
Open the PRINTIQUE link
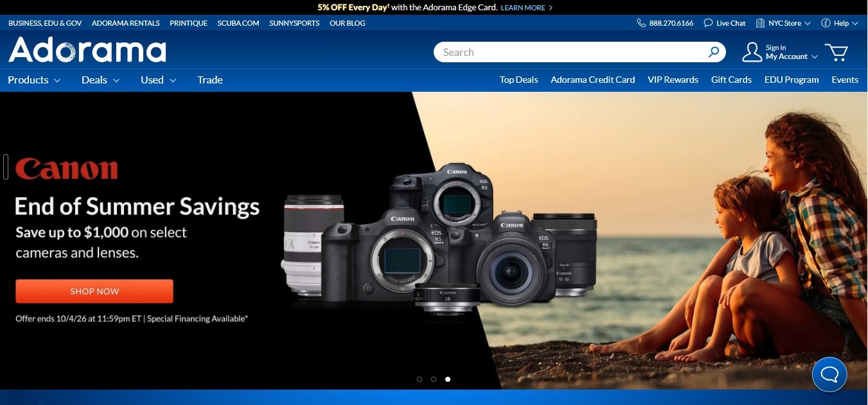[x=188, y=23]
